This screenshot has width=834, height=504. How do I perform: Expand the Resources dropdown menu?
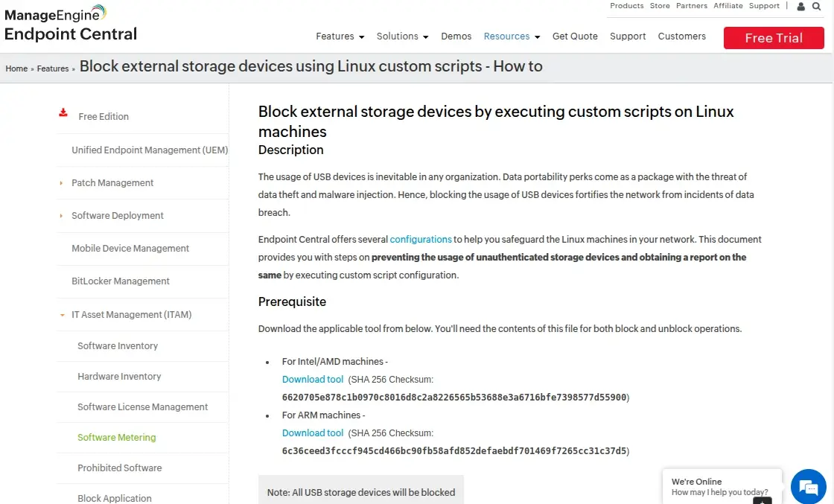tap(512, 36)
